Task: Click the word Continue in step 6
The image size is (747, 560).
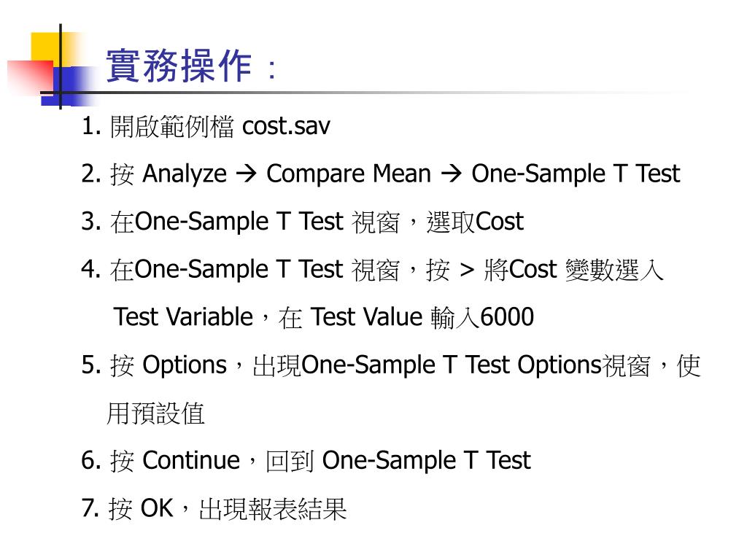Action: click(191, 461)
